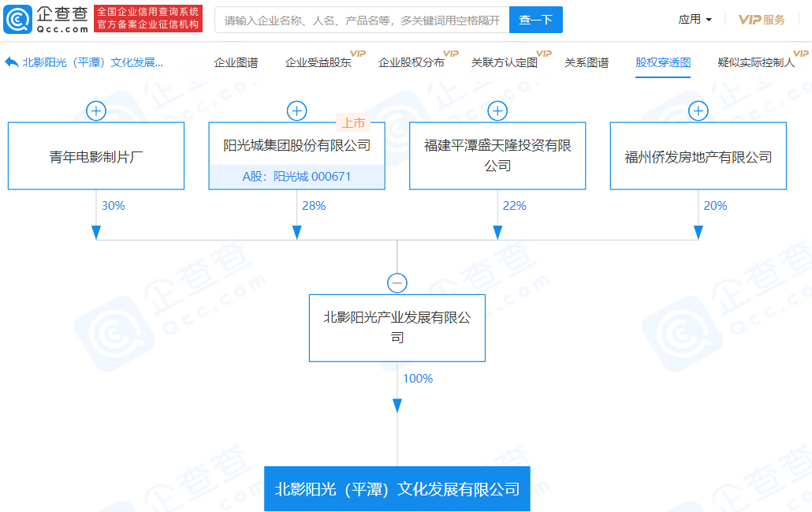Screen dimensions: 812x512
Task: Open the VIP服务 link
Action: pos(762,20)
